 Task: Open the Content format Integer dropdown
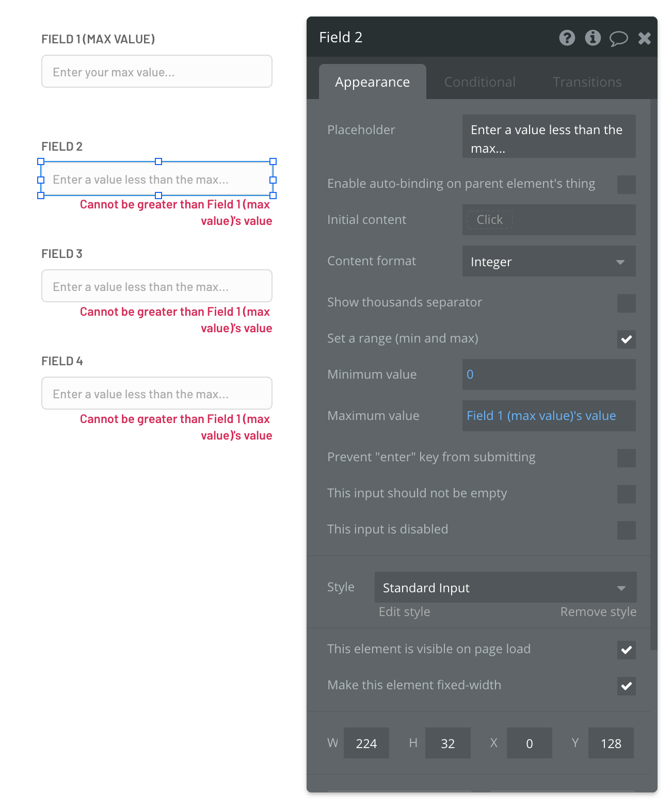pyautogui.click(x=549, y=262)
